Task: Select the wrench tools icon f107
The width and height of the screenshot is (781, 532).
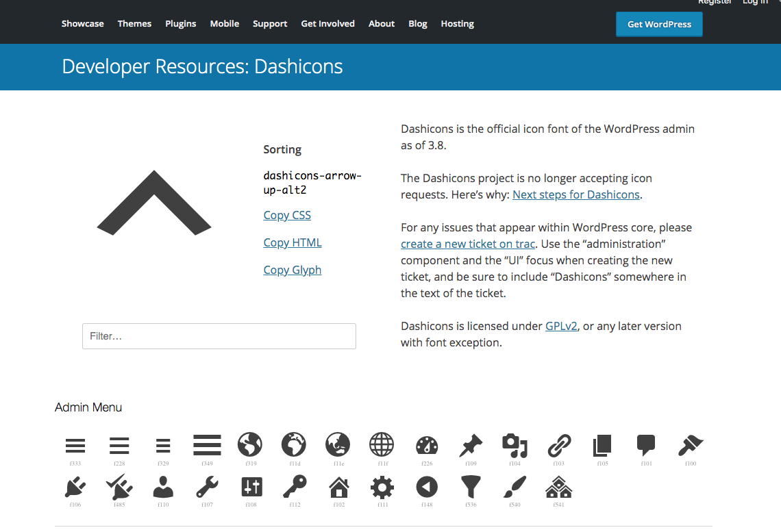Action: [x=207, y=487]
